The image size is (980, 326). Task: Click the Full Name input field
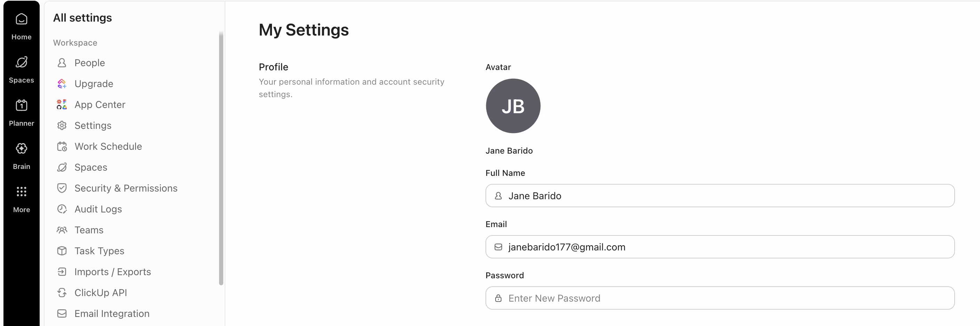(719, 196)
